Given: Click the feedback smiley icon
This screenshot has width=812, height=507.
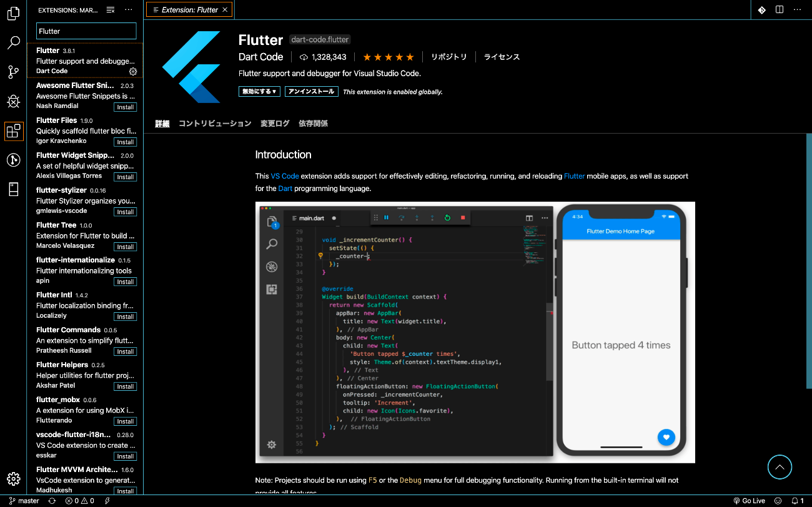Looking at the screenshot, I should [x=778, y=501].
